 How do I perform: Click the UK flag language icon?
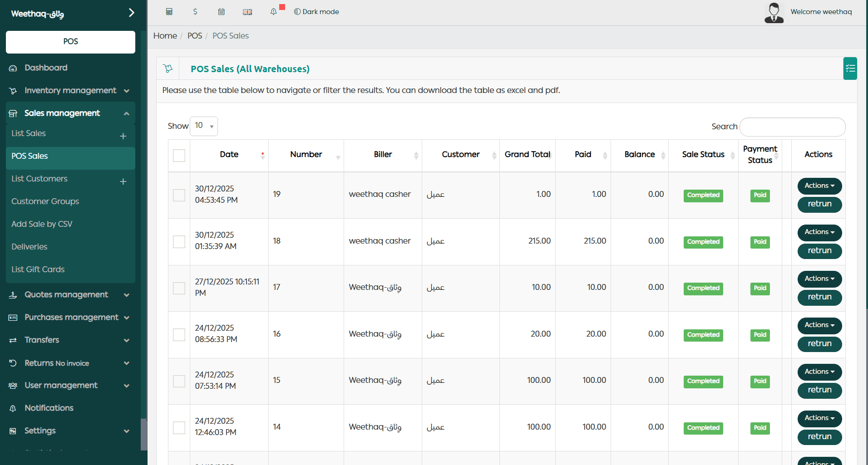(x=247, y=12)
